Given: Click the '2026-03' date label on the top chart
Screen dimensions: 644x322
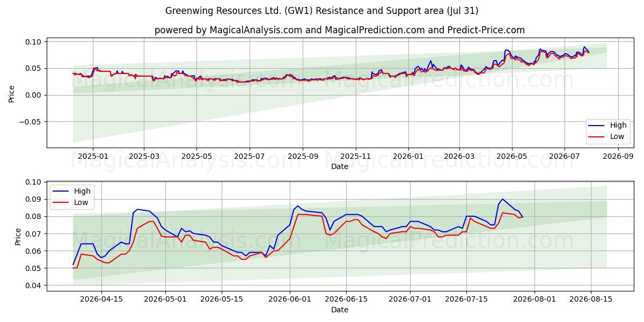Looking at the screenshot, I should pyautogui.click(x=459, y=156).
